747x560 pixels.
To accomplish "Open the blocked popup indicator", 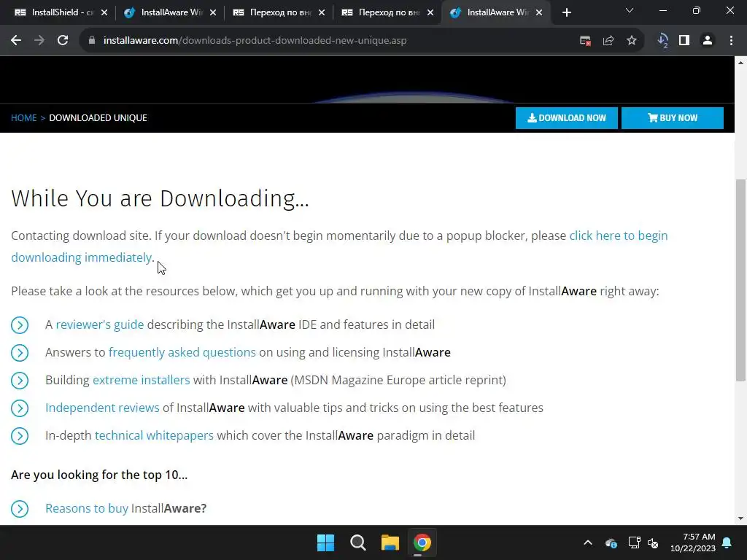I will click(585, 41).
